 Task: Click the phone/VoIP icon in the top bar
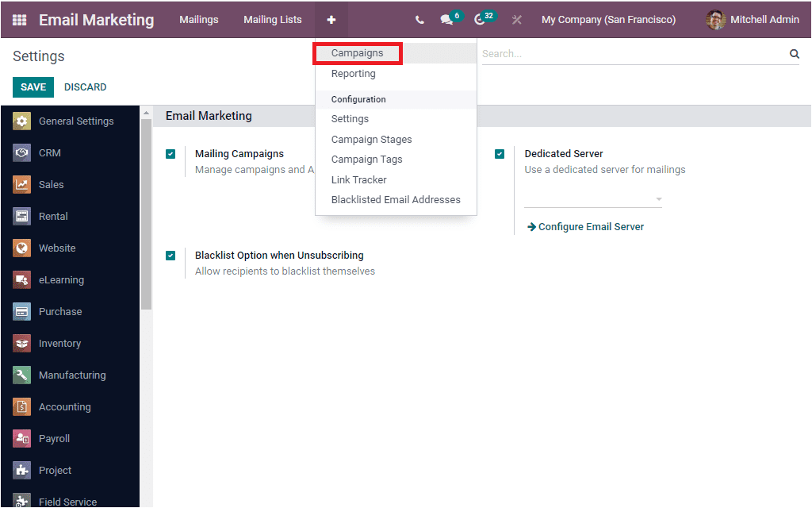(419, 20)
